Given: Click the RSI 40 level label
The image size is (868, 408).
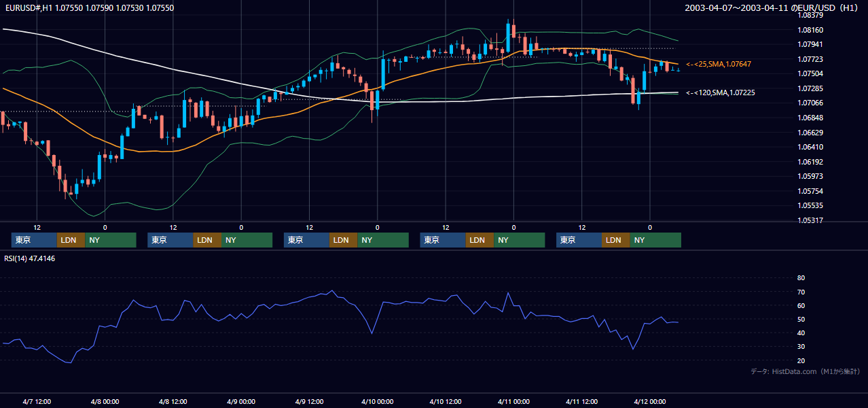Looking at the screenshot, I should pos(801,333).
